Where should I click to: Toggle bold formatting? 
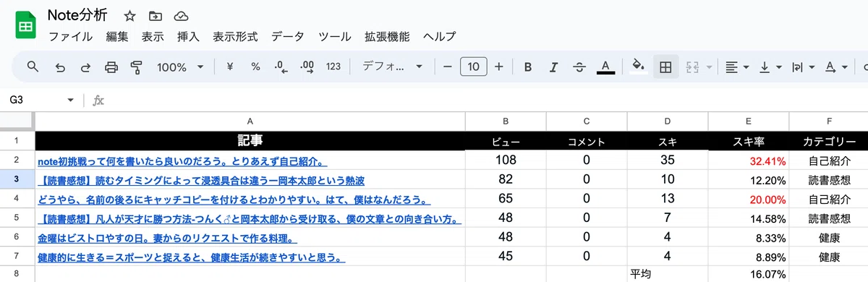528,67
